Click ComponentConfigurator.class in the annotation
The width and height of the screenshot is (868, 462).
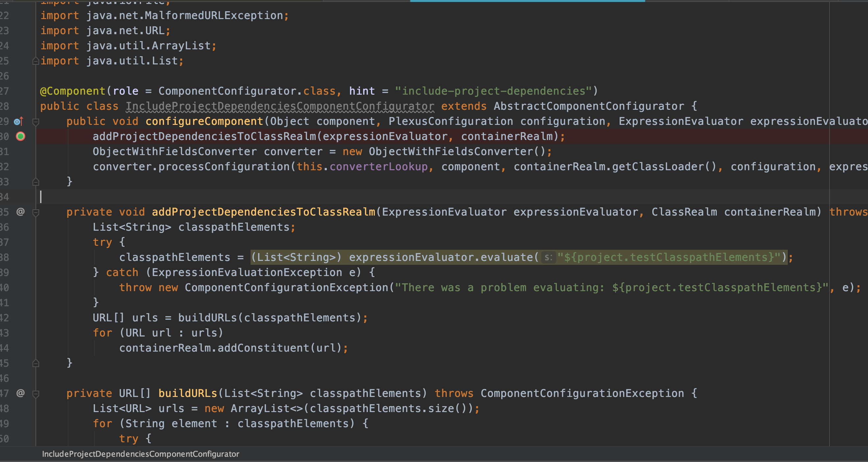[x=247, y=91]
